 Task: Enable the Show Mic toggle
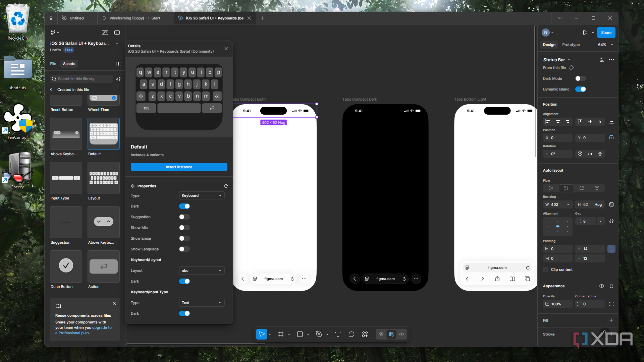pyautogui.click(x=184, y=228)
